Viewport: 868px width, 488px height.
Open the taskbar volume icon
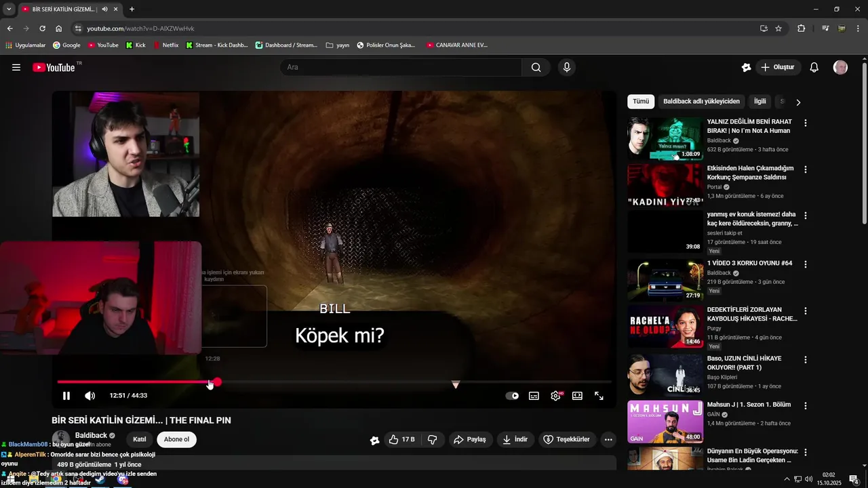tap(808, 479)
